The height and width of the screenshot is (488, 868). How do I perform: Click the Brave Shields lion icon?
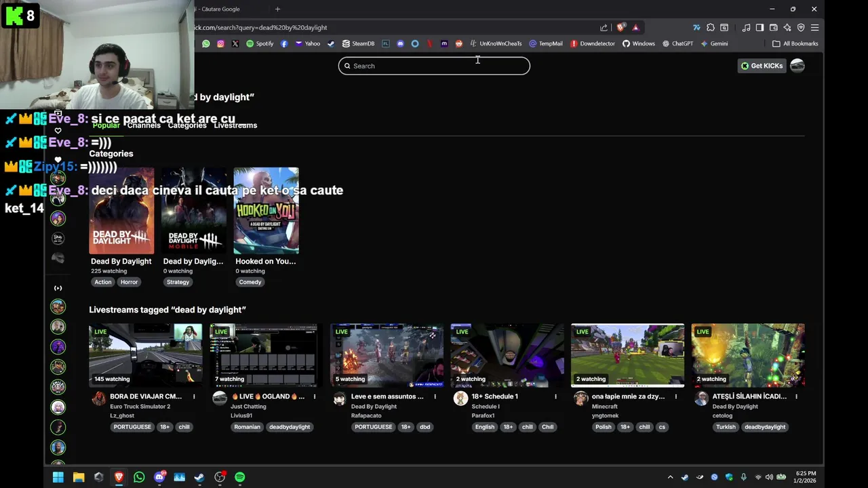(x=620, y=28)
